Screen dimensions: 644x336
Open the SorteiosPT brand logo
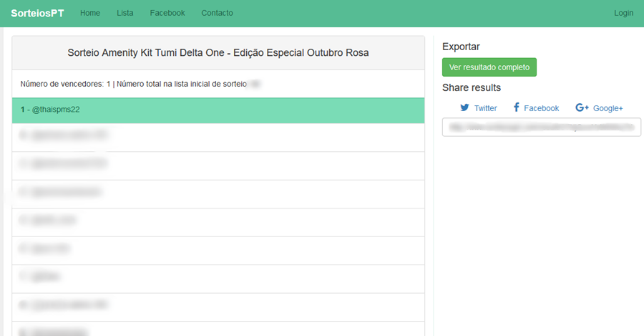[x=37, y=13]
